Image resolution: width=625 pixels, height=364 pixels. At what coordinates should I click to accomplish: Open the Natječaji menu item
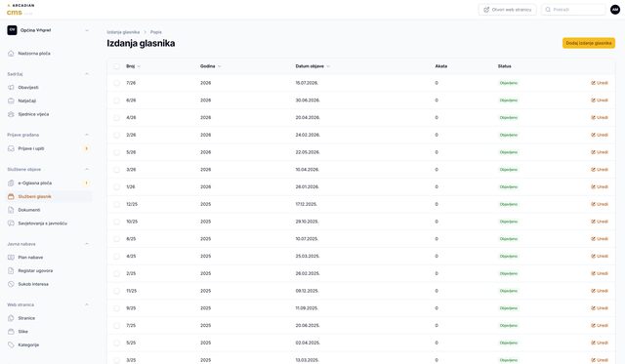coord(49,101)
